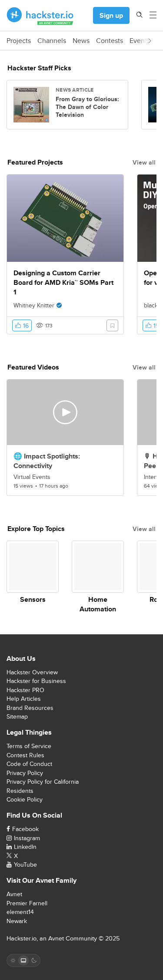
Task: Open the hamburger menu icon
Action: (x=153, y=15)
